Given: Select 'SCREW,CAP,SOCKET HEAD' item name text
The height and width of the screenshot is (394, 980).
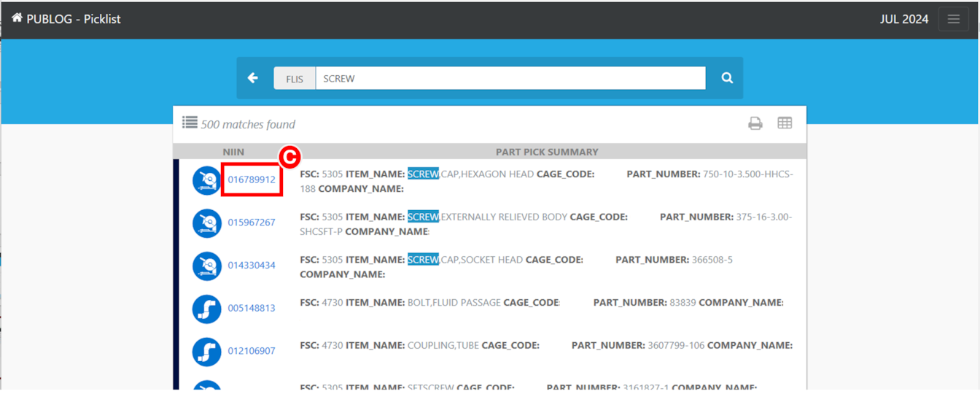Looking at the screenshot, I should [x=465, y=259].
